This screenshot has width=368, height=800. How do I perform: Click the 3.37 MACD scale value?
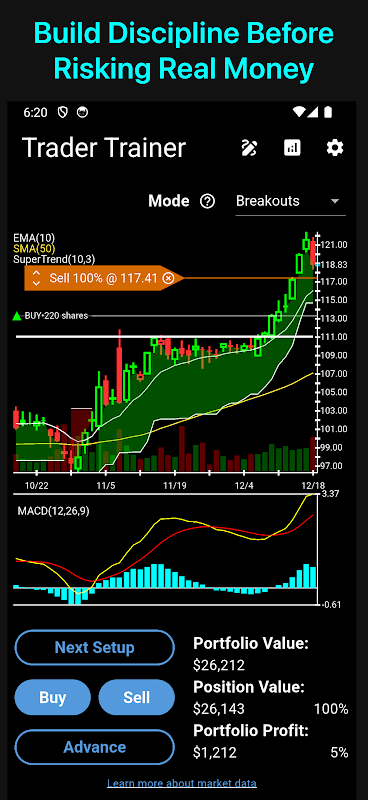click(x=331, y=493)
